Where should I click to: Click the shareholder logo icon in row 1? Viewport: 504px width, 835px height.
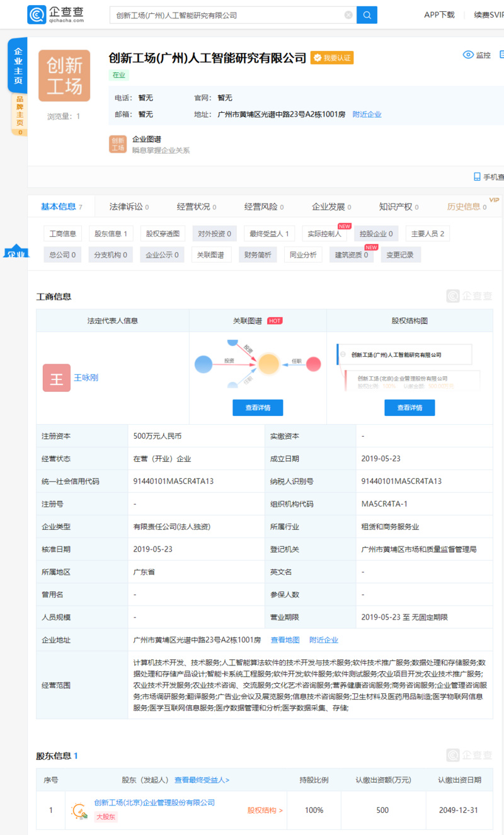point(79,810)
